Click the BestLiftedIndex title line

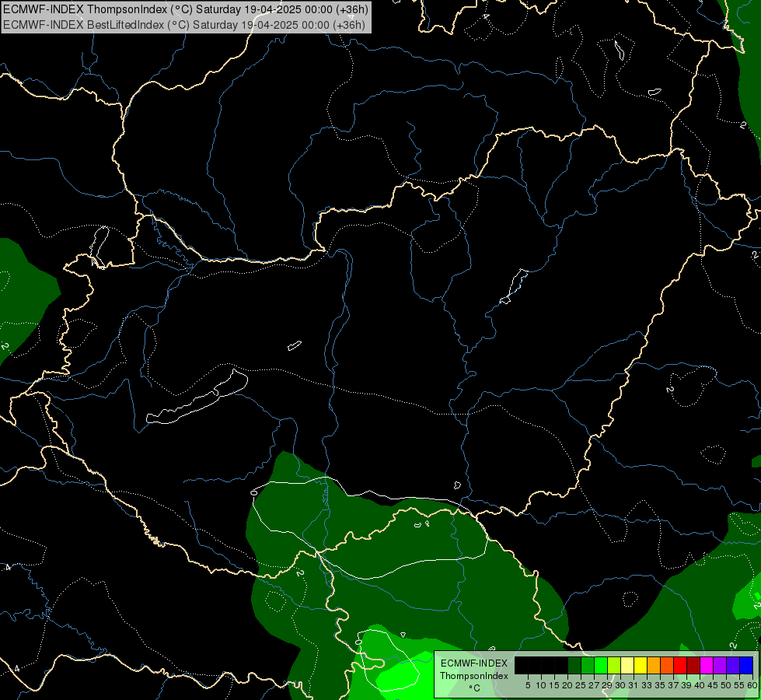pyautogui.click(x=184, y=25)
